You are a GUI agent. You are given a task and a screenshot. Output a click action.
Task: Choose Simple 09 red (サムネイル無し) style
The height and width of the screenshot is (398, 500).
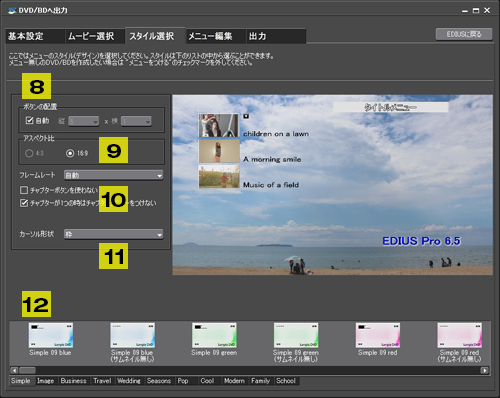pos(459,335)
